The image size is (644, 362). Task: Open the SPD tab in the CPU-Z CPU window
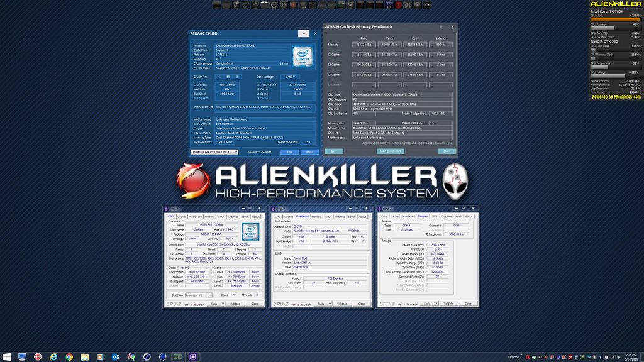[221, 217]
